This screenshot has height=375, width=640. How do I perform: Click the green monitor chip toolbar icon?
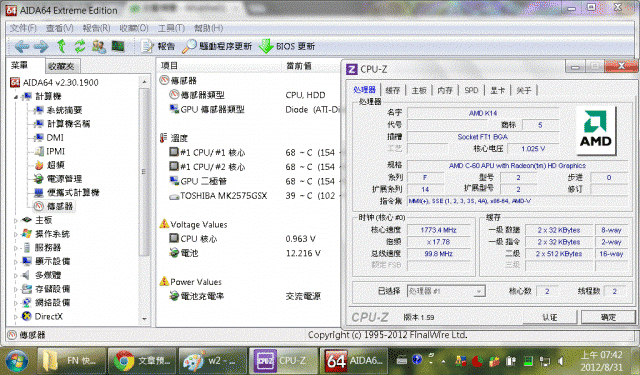pos(118,46)
